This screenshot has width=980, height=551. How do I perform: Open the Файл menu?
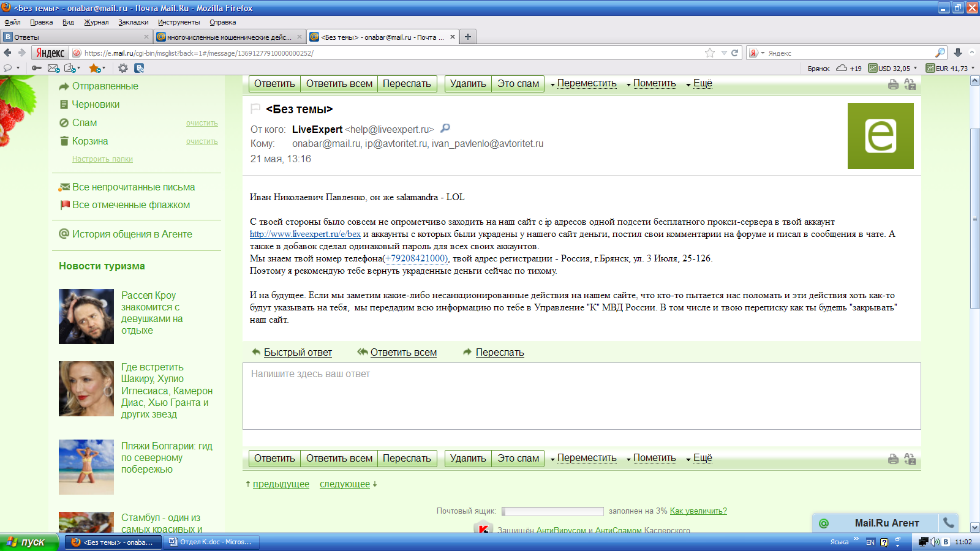click(12, 22)
